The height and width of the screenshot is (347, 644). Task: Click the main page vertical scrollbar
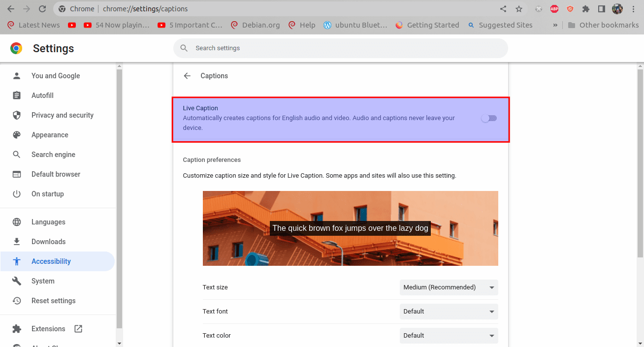tap(640, 163)
